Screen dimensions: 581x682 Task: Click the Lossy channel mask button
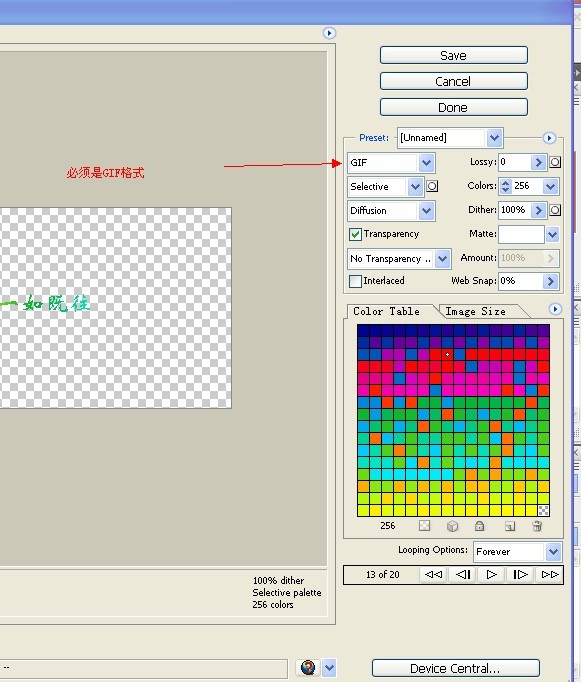tap(555, 162)
